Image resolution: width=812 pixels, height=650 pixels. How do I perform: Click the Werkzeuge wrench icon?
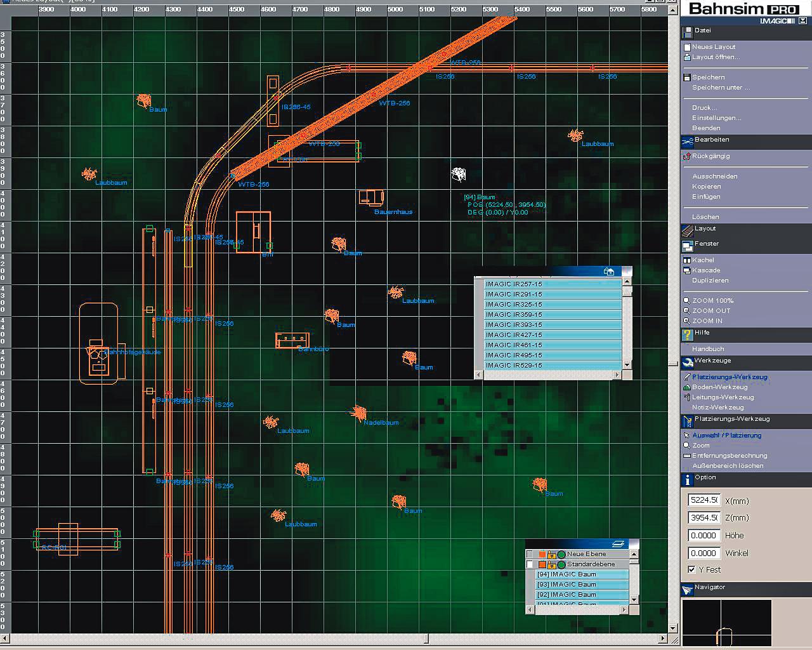click(x=687, y=363)
